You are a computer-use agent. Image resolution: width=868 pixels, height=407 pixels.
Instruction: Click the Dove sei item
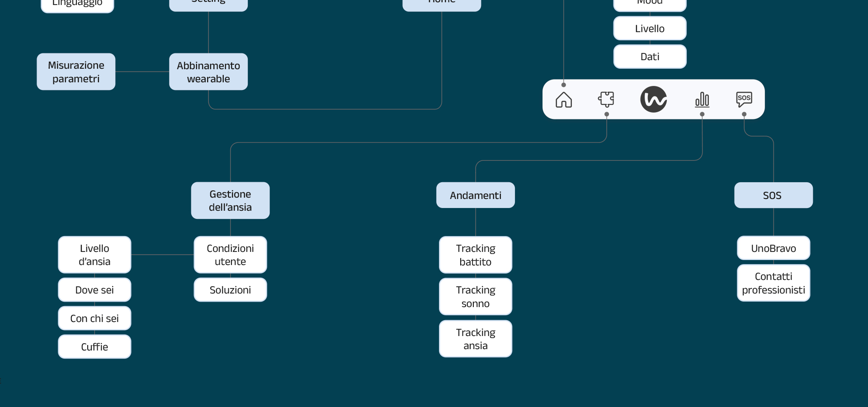click(94, 290)
